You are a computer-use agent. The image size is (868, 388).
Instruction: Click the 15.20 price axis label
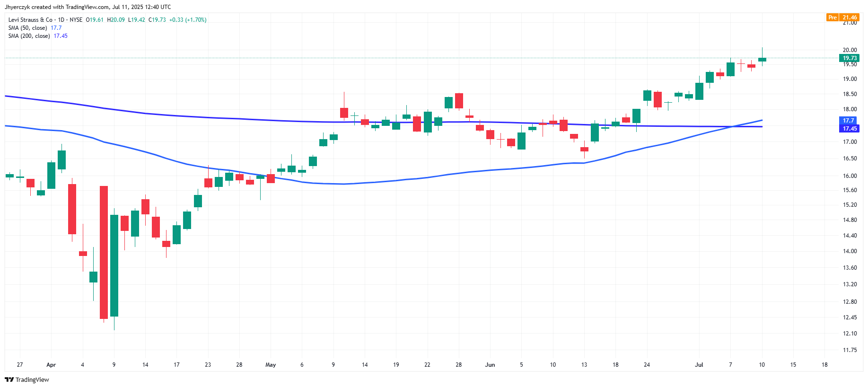pyautogui.click(x=850, y=205)
